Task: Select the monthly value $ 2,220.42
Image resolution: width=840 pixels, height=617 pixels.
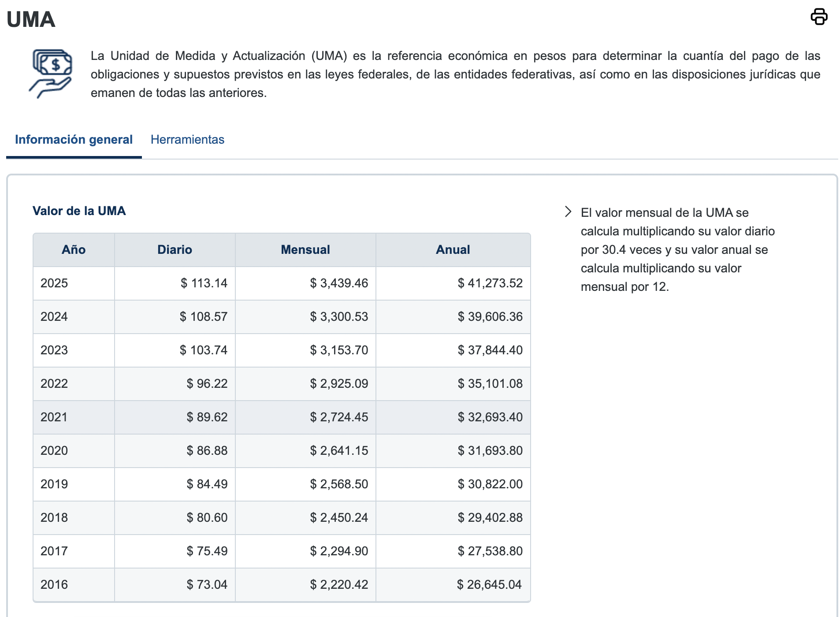Action: point(339,585)
